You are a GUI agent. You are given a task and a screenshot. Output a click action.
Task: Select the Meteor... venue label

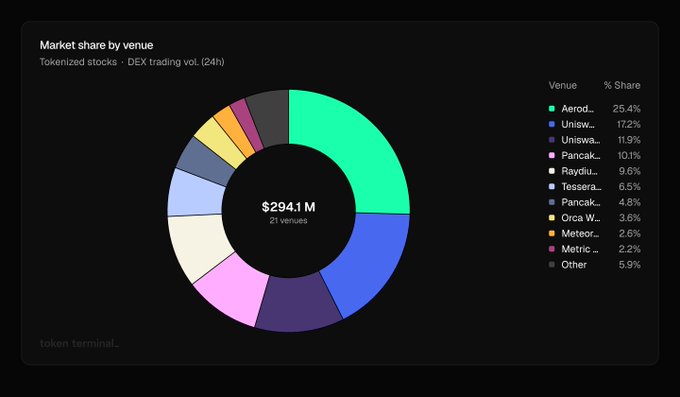(580, 233)
